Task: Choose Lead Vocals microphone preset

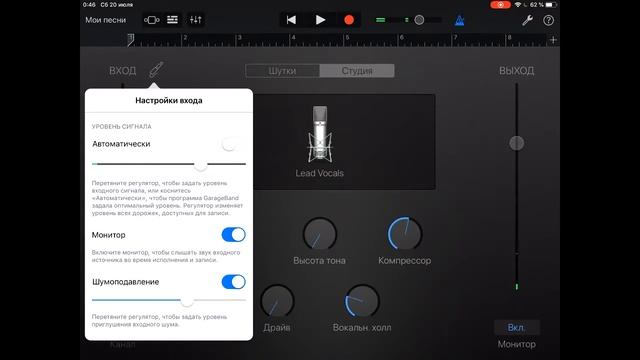Action: [x=320, y=142]
